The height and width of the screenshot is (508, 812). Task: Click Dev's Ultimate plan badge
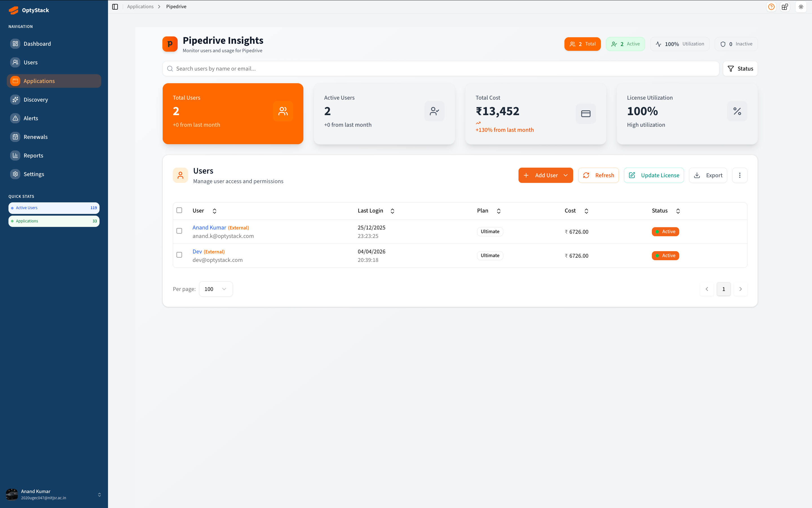click(490, 255)
